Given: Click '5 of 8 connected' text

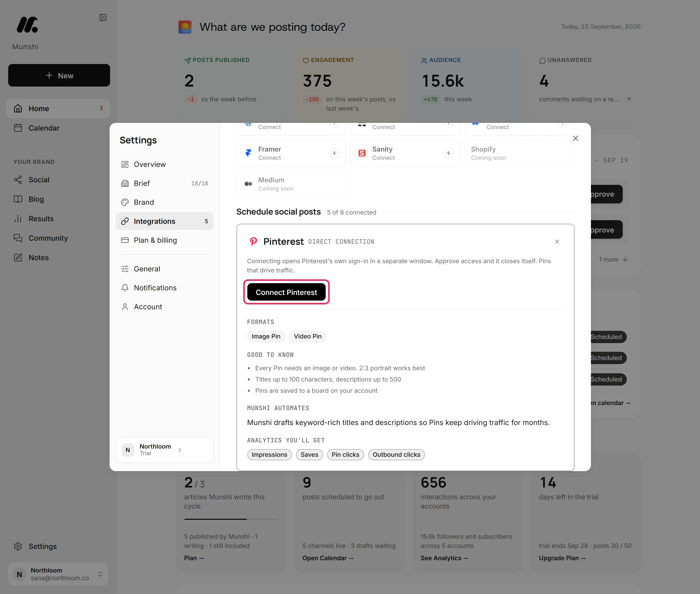Looking at the screenshot, I should pyautogui.click(x=352, y=213).
